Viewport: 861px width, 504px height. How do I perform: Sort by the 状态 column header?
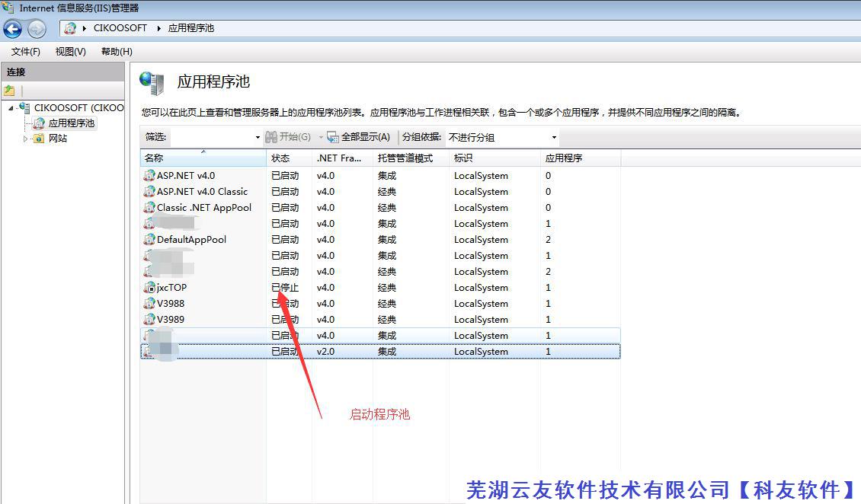pos(281,158)
